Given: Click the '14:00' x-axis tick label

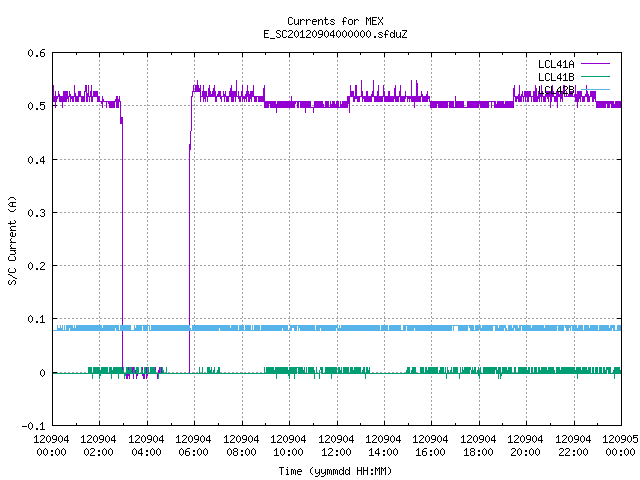Looking at the screenshot, I should 383,452.
